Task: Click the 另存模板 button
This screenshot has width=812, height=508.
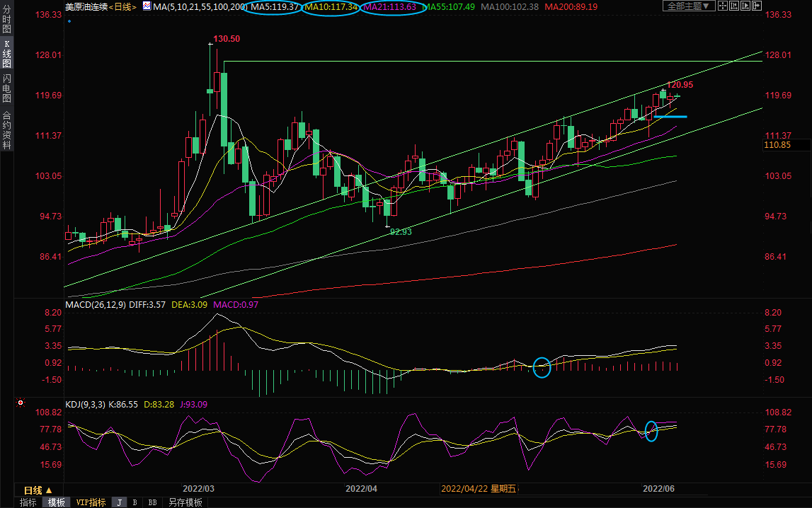Action: pos(185,502)
